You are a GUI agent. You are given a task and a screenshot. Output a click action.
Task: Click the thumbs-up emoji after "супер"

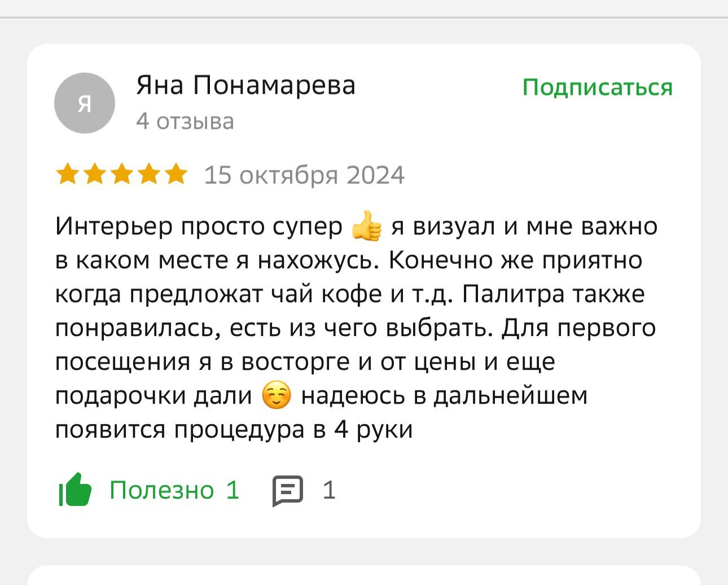click(367, 226)
